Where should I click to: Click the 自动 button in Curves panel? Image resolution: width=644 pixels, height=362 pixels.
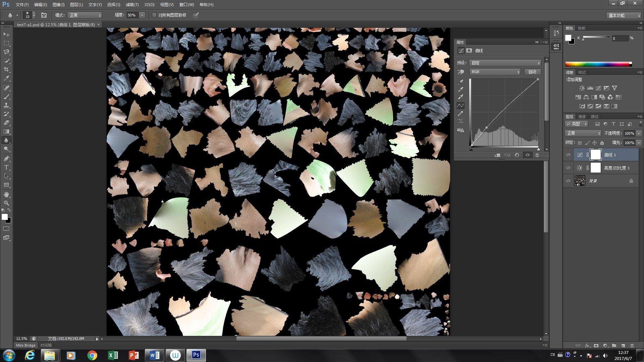coord(532,72)
